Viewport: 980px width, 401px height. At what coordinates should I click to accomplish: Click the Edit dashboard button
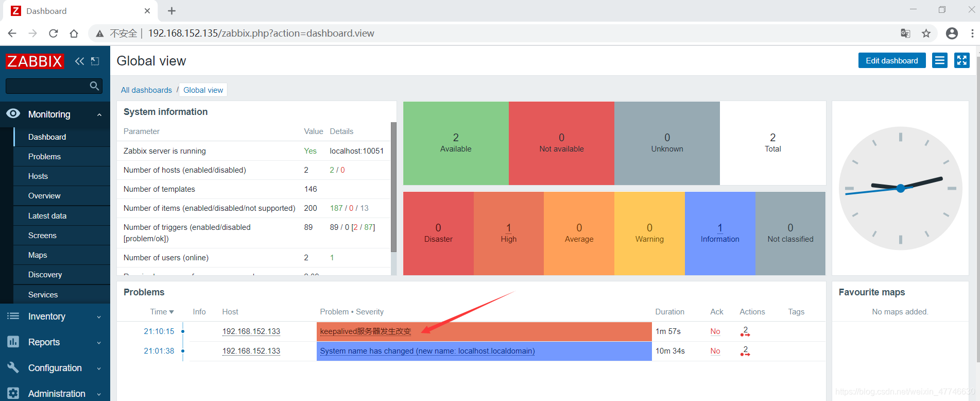tap(892, 61)
